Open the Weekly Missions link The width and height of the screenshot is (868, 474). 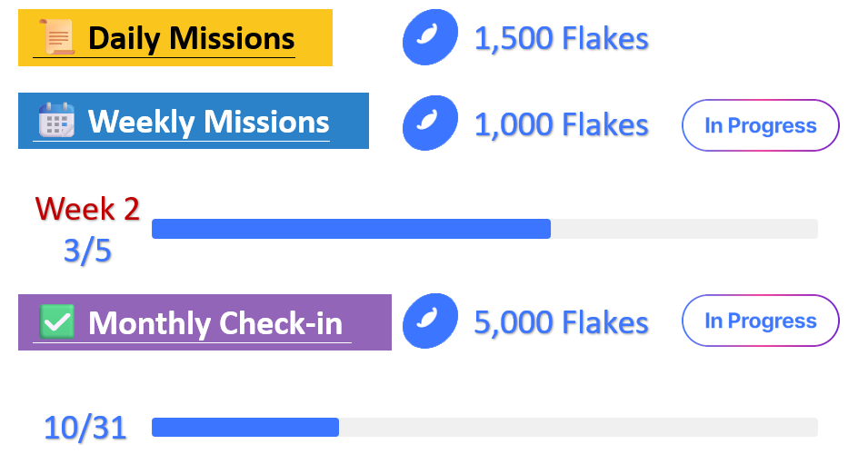(209, 122)
